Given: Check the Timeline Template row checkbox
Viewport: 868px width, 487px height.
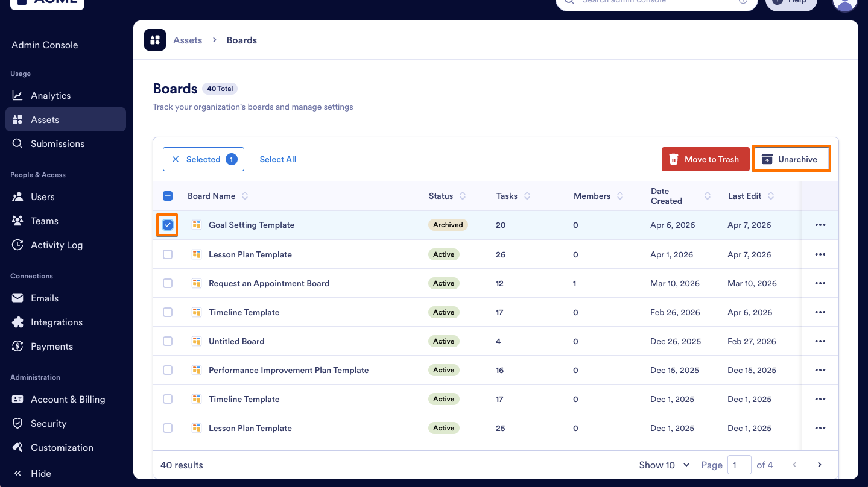Looking at the screenshot, I should click(167, 312).
